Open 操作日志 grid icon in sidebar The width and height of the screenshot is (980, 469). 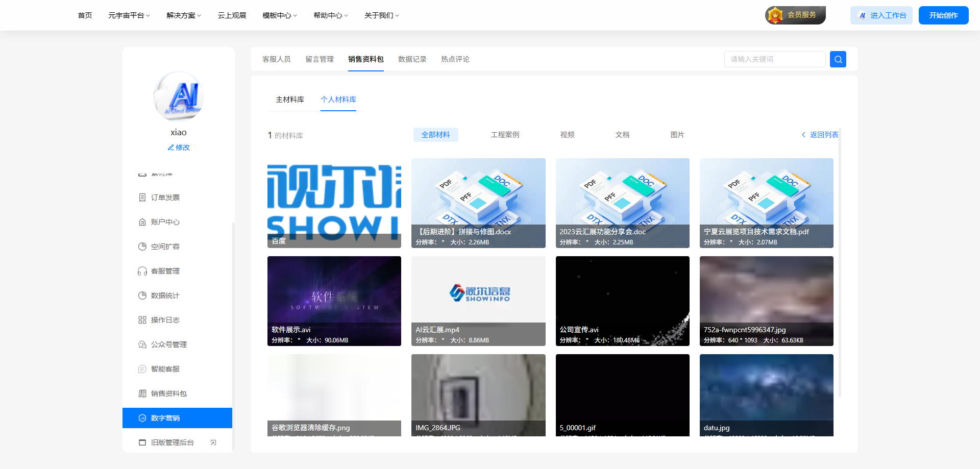pos(142,320)
